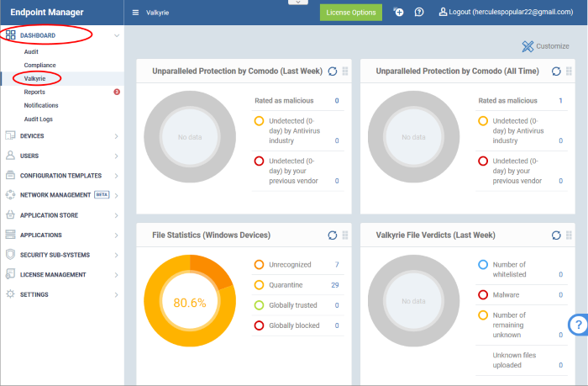Open the Audit Logs menu item

coord(39,119)
